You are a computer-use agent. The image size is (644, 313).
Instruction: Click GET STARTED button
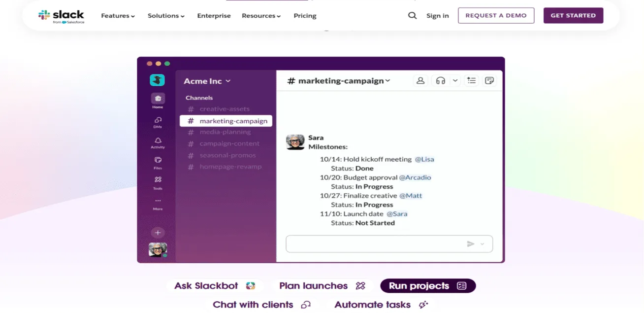click(573, 15)
